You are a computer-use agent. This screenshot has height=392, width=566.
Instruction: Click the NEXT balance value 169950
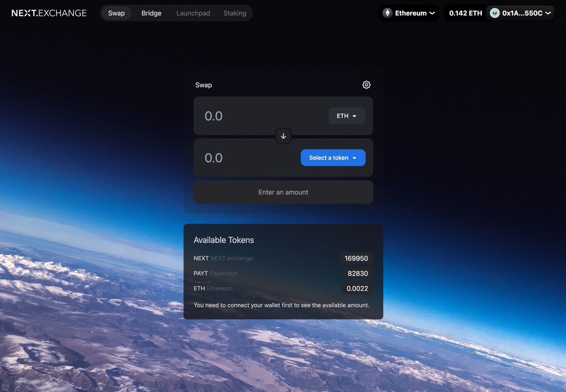(x=357, y=259)
